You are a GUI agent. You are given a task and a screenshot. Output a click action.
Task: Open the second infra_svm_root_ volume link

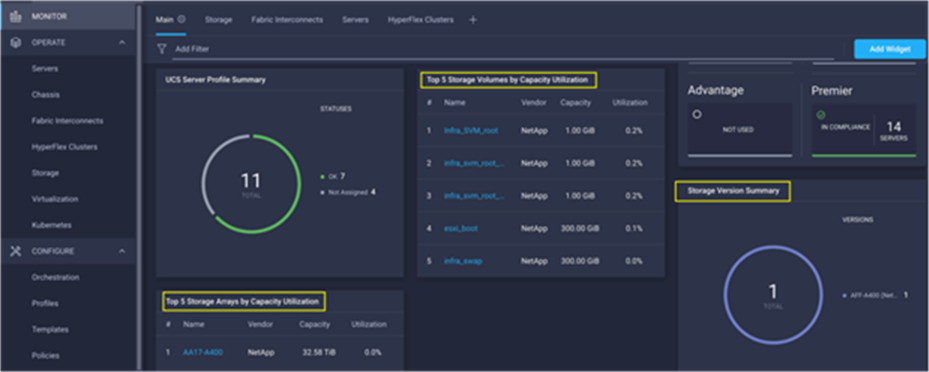point(475,163)
